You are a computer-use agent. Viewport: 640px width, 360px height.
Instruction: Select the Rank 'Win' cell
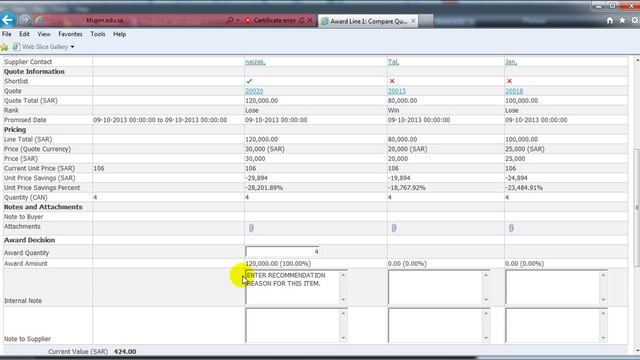(x=393, y=111)
